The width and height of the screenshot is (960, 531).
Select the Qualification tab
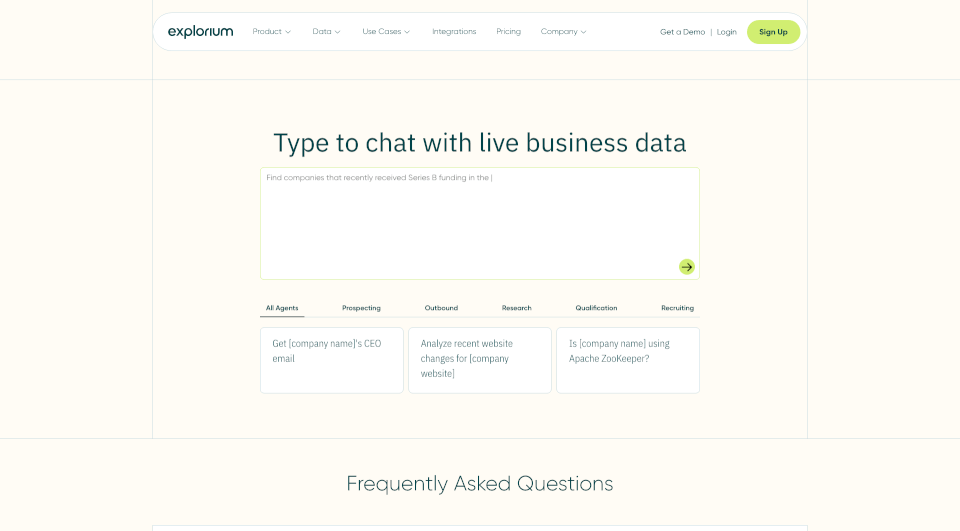pos(596,308)
